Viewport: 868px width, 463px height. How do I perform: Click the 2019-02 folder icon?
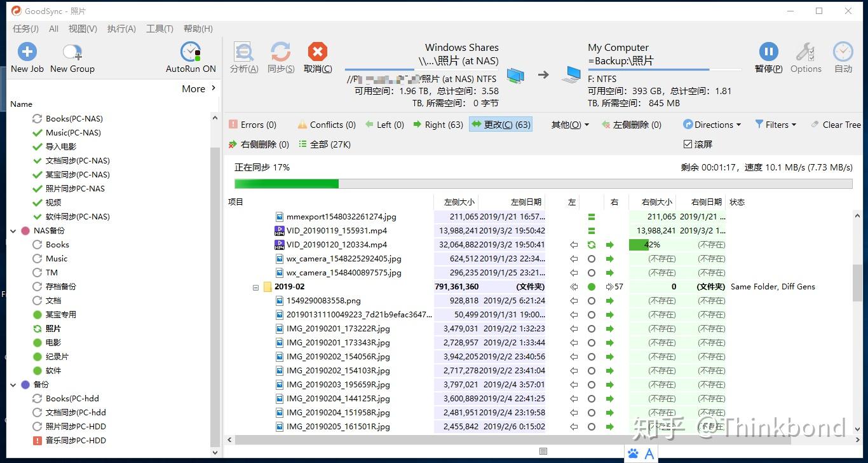pos(268,287)
